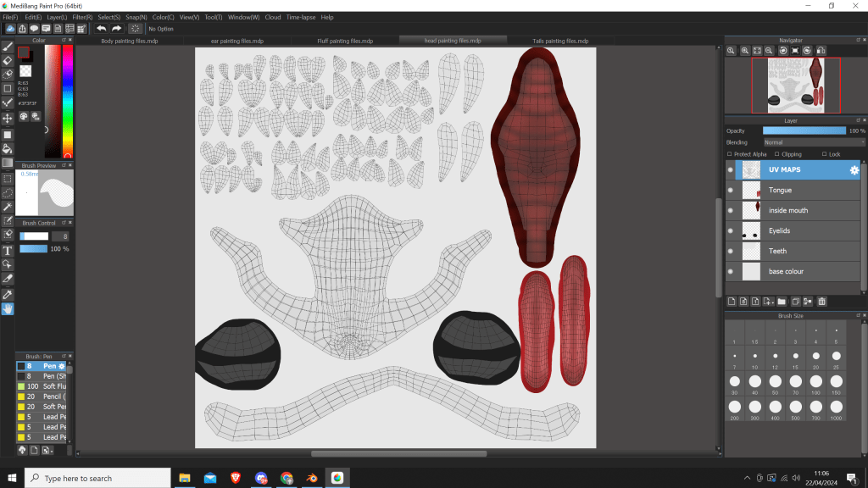
Task: Toggle the Clipping checkbox
Action: [x=777, y=154]
